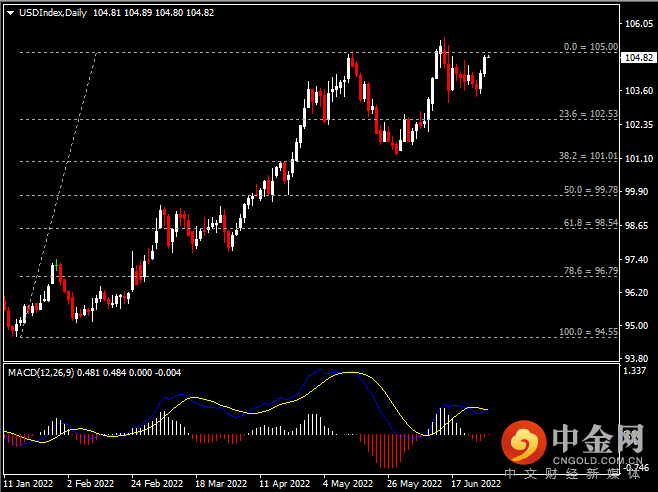658x492 pixels.
Task: Click the OHLC values 104.81 104.89 104.80 104.82
Action: click(x=154, y=13)
